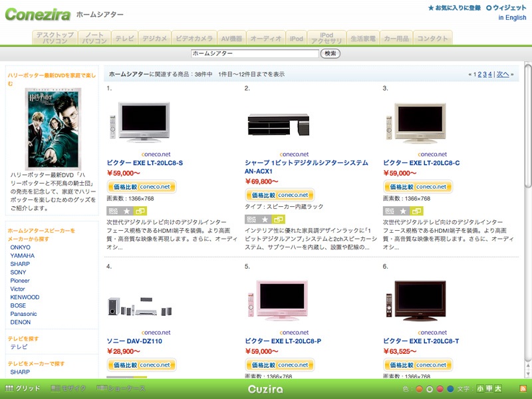This screenshot has width=532, height=399.
Task: Open the ビクター EXE LT-20LC8-P product link
Action: (283, 341)
